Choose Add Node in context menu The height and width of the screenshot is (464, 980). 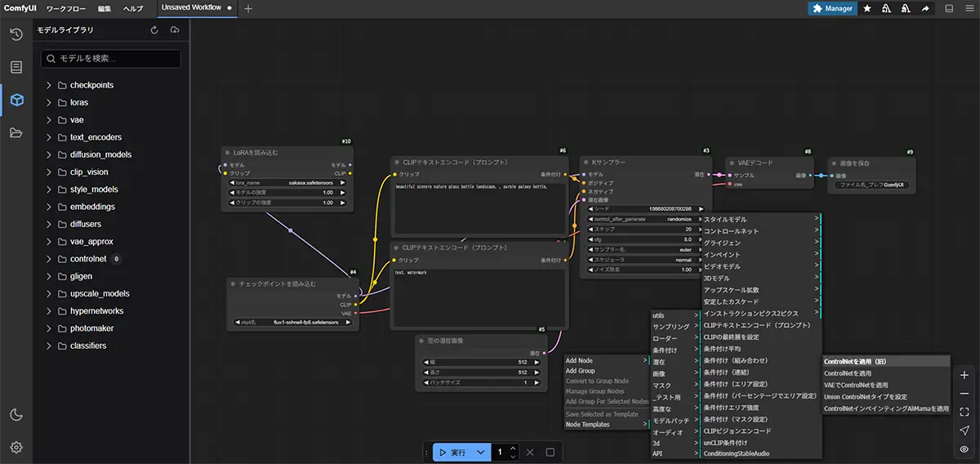[x=606, y=360]
